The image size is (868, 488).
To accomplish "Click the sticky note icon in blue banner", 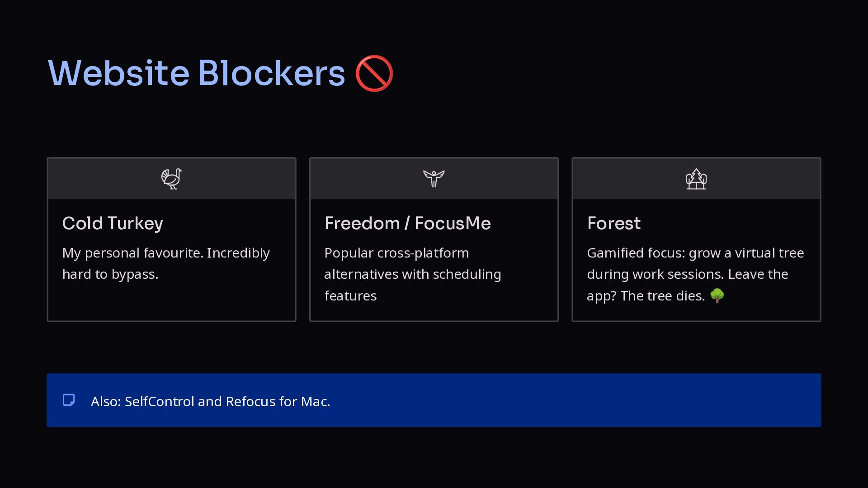I will 69,400.
